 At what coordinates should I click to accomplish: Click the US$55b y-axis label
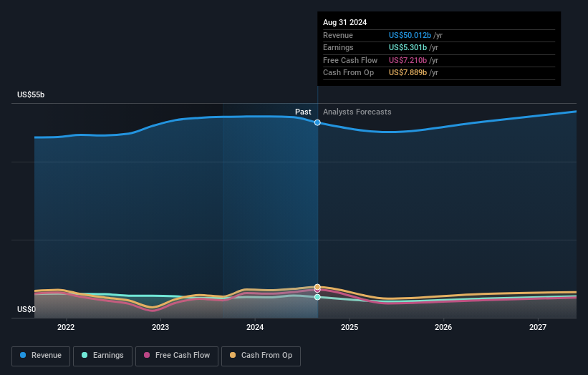pyautogui.click(x=31, y=94)
